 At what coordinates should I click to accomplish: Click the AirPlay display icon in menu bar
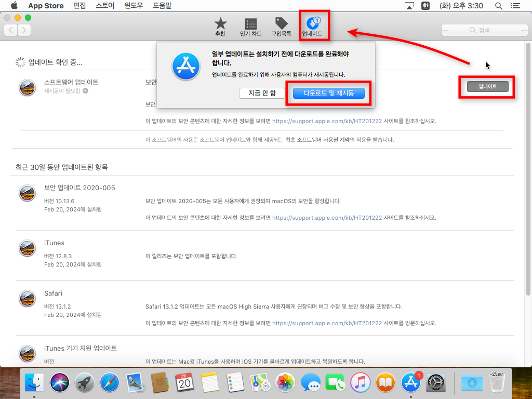pos(409,6)
